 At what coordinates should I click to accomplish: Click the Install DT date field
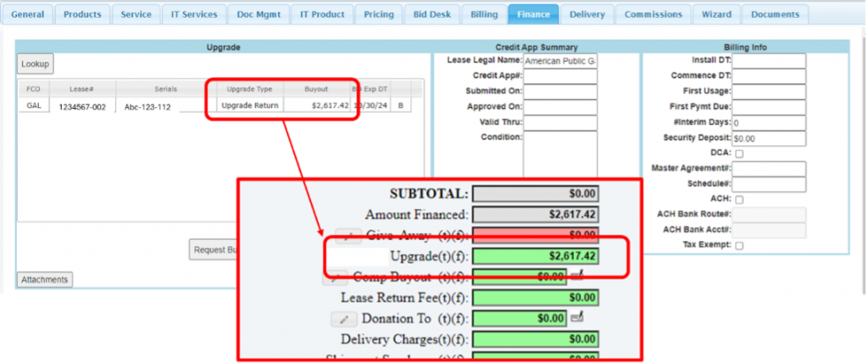pyautogui.click(x=768, y=61)
